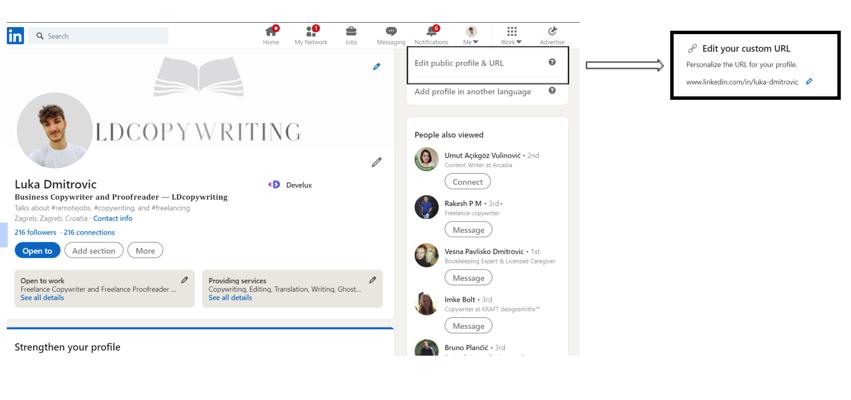Check the Notifications bell icon

coord(431,31)
